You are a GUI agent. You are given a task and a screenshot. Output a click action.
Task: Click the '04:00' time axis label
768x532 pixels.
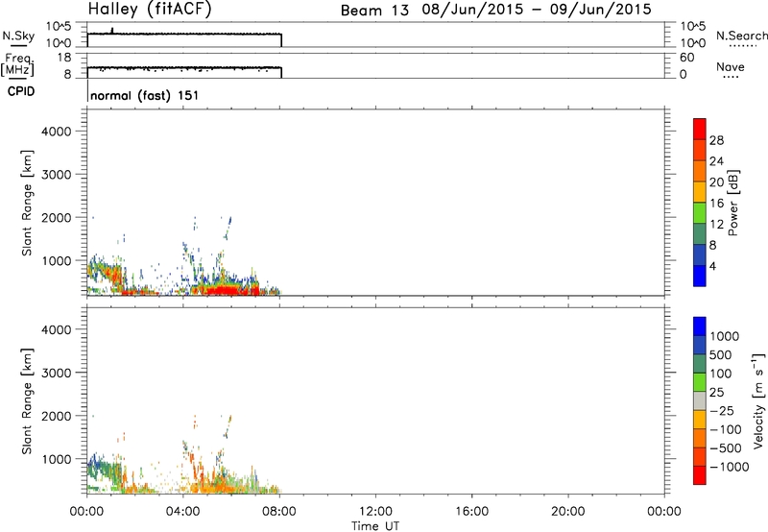[182, 512]
